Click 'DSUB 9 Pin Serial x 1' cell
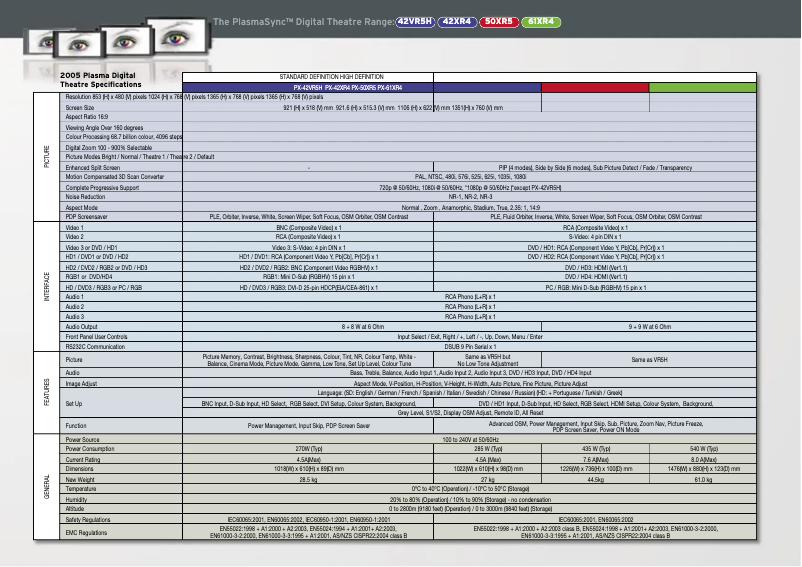This screenshot has width=802, height=567. tap(470, 347)
